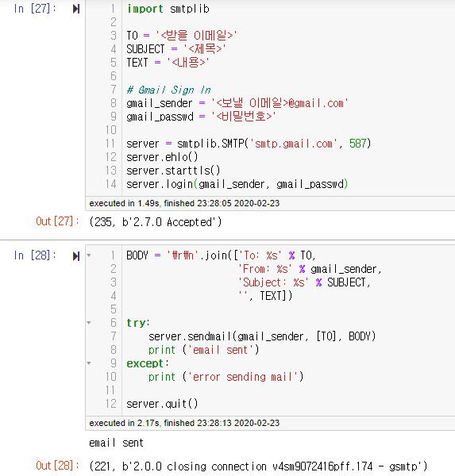
Task: Collapse the try block fold arrow
Action: point(89,323)
